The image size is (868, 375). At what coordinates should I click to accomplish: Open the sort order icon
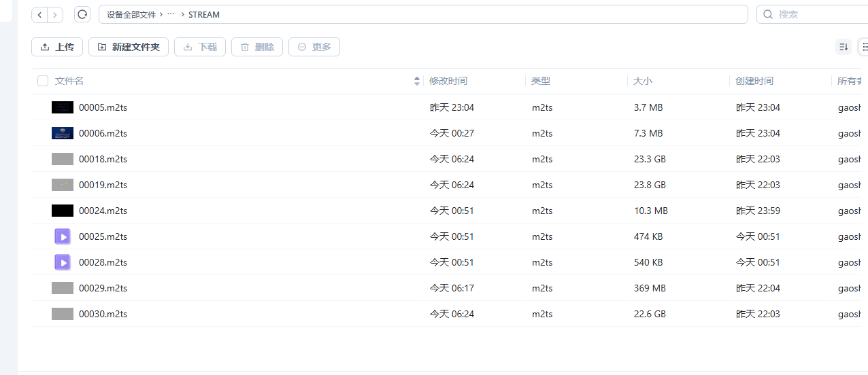[844, 47]
